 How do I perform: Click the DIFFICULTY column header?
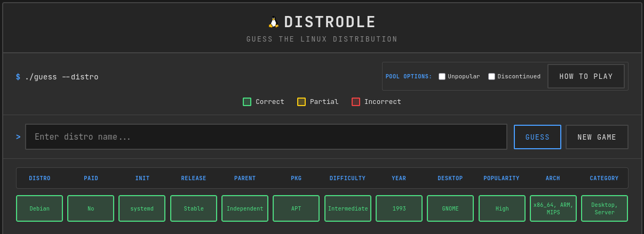347,179
